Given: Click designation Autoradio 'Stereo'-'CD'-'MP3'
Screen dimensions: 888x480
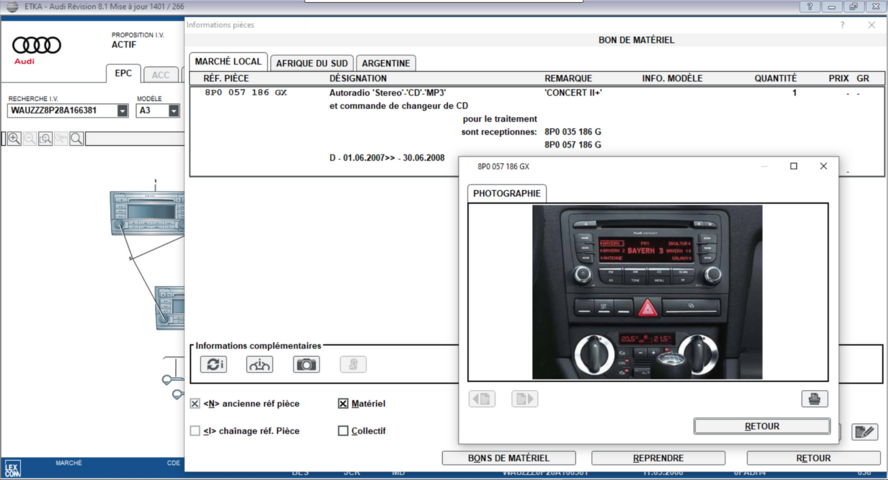Looking at the screenshot, I should [388, 92].
